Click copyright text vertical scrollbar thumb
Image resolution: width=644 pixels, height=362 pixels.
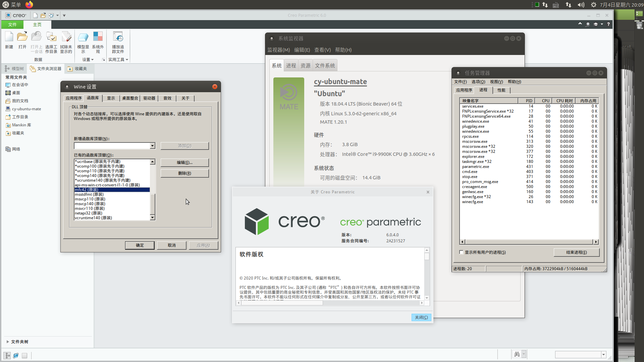(427, 256)
